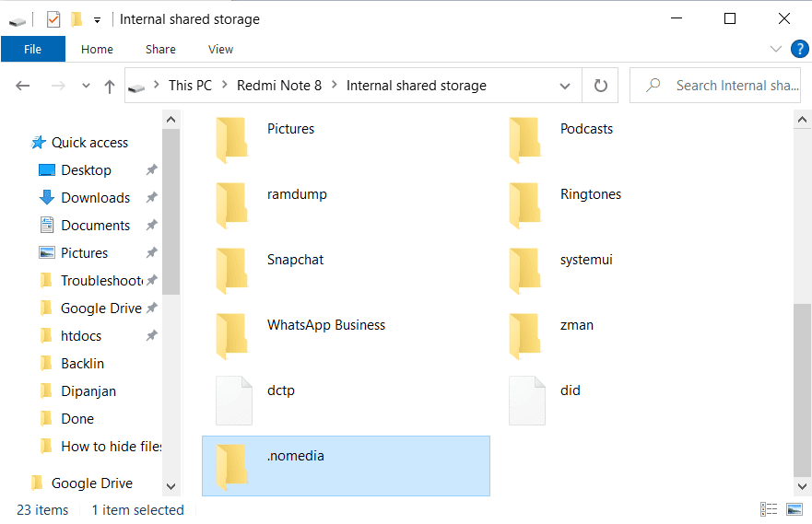The width and height of the screenshot is (812, 524).
Task: Click the file list scrollbar thumb
Action: 802,390
